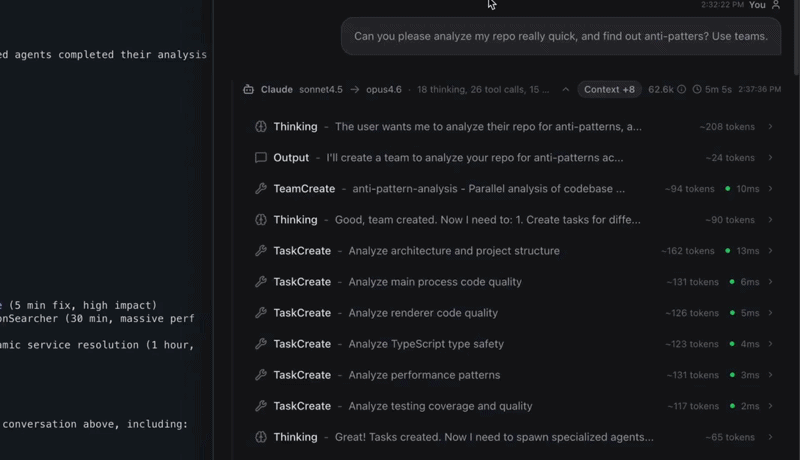Screen dimensions: 800x460
Task: Click the user message bubble about anti-patterns
Action: [561, 36]
